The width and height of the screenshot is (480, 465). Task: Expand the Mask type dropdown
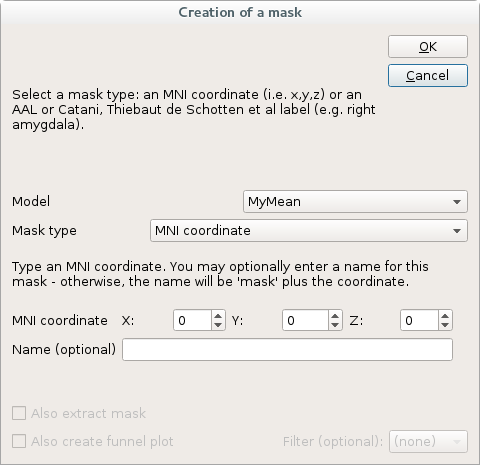pos(309,230)
